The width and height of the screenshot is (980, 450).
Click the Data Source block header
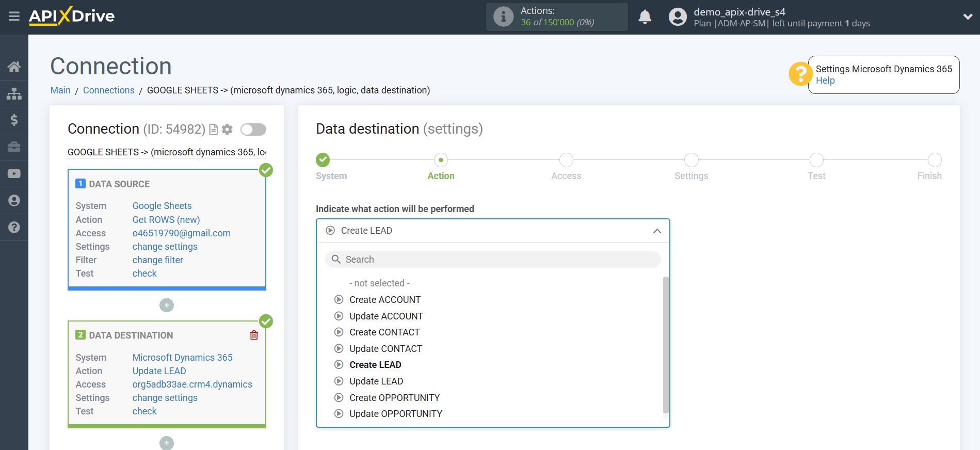tap(119, 184)
